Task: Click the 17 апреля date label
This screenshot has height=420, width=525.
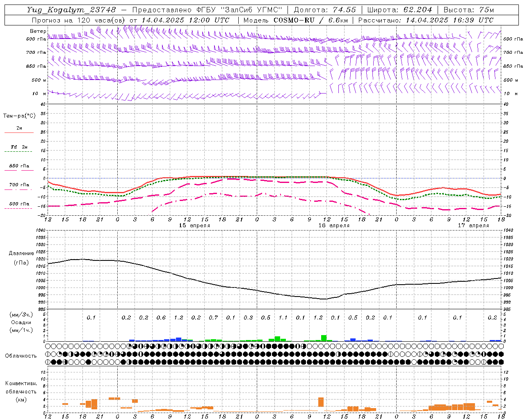Action: point(473,226)
